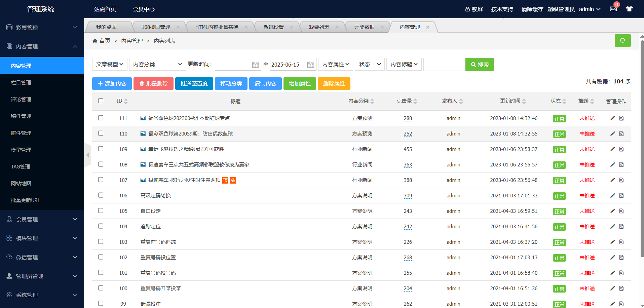Open the 状态 filter dropdown
This screenshot has height=308, width=644.
(x=370, y=64)
